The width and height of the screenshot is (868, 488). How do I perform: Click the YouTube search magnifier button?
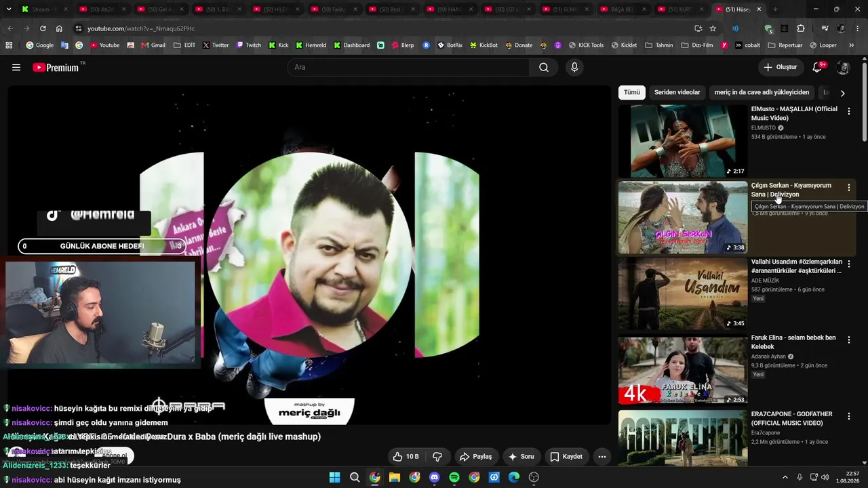click(x=544, y=67)
